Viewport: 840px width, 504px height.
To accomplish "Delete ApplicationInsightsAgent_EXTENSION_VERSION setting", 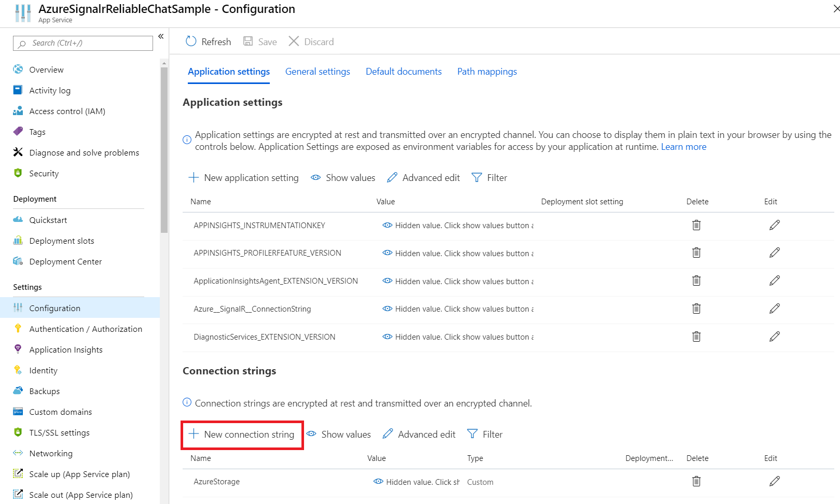I will tap(696, 281).
